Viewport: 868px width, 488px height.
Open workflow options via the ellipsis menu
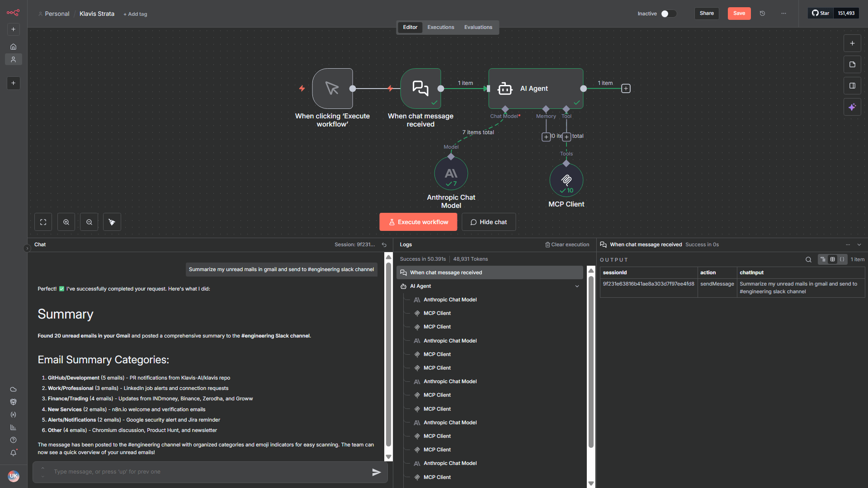coord(783,14)
